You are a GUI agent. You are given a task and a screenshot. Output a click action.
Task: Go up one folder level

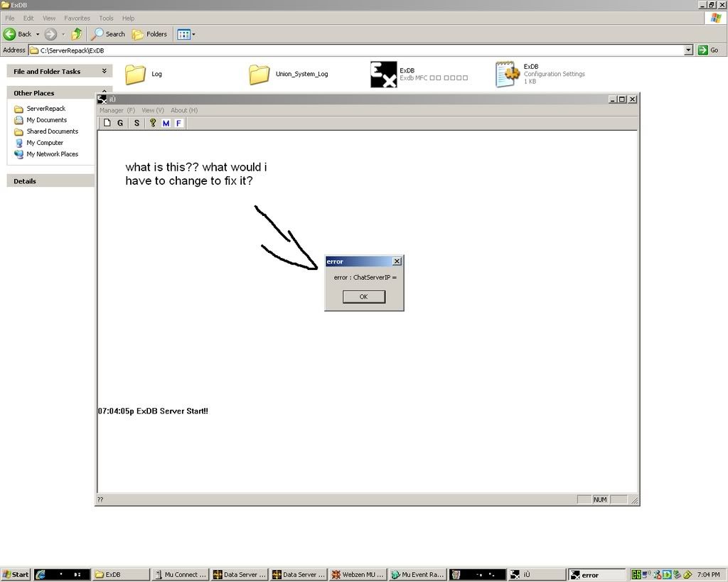click(77, 34)
